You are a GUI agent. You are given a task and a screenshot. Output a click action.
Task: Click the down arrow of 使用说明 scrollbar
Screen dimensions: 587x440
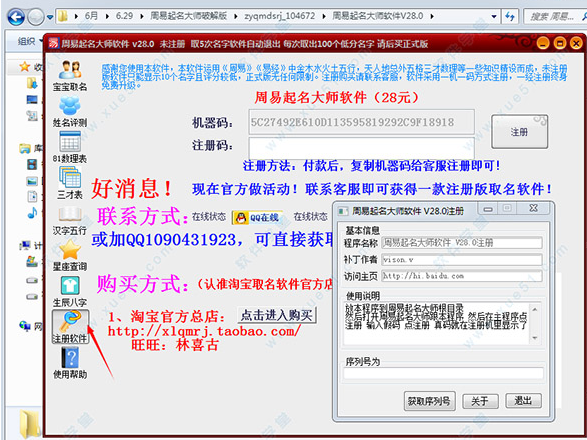[535, 338]
